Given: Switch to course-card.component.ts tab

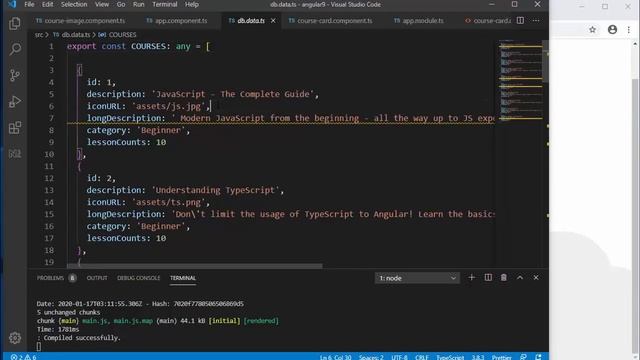Looking at the screenshot, I should click(330, 20).
